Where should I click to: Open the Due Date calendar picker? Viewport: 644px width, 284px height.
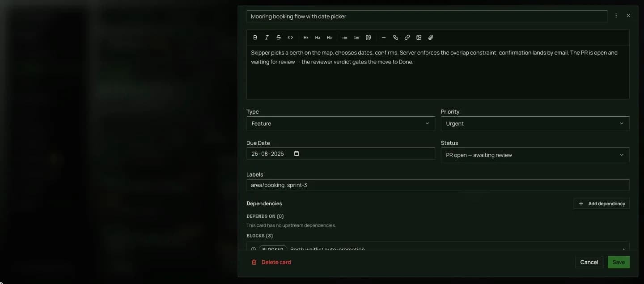tap(297, 153)
